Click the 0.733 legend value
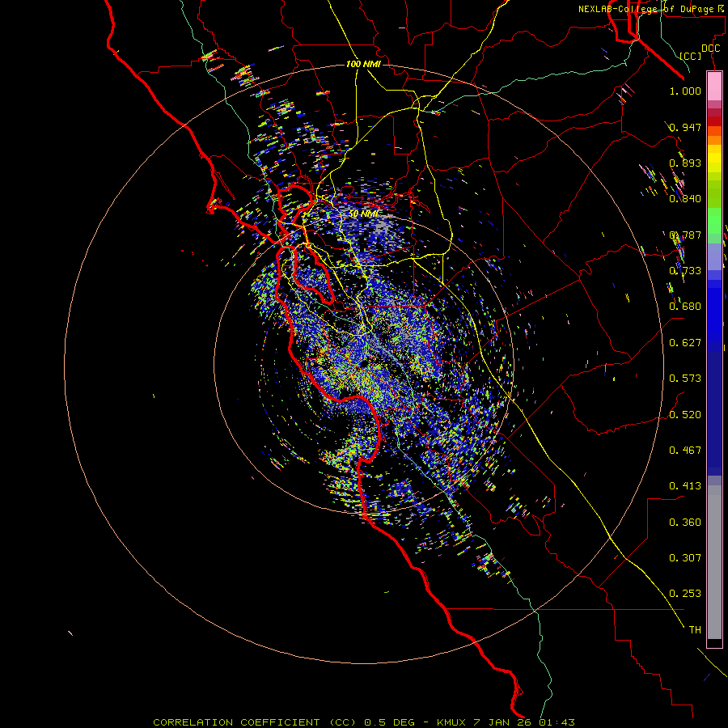The width and height of the screenshot is (728, 728). pyautogui.click(x=685, y=271)
